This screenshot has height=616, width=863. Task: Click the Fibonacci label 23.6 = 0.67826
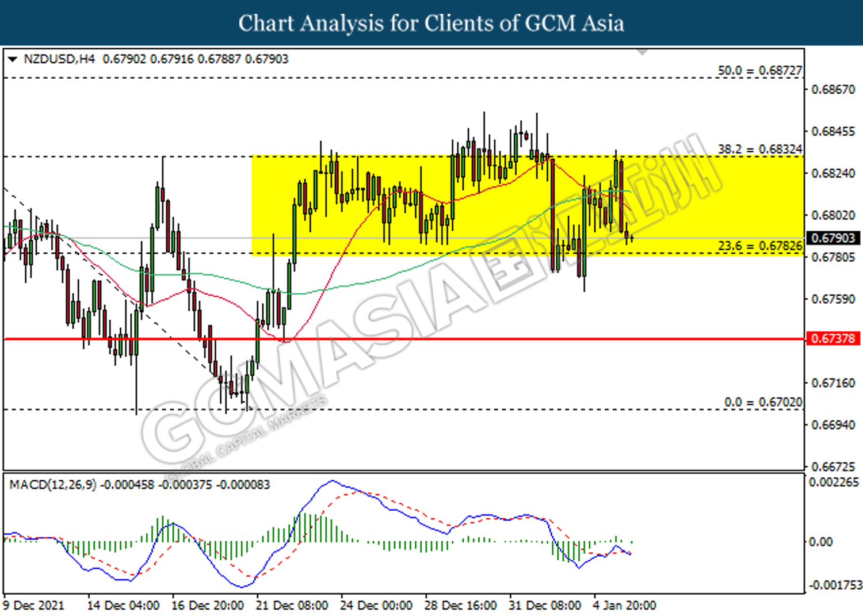pyautogui.click(x=759, y=246)
